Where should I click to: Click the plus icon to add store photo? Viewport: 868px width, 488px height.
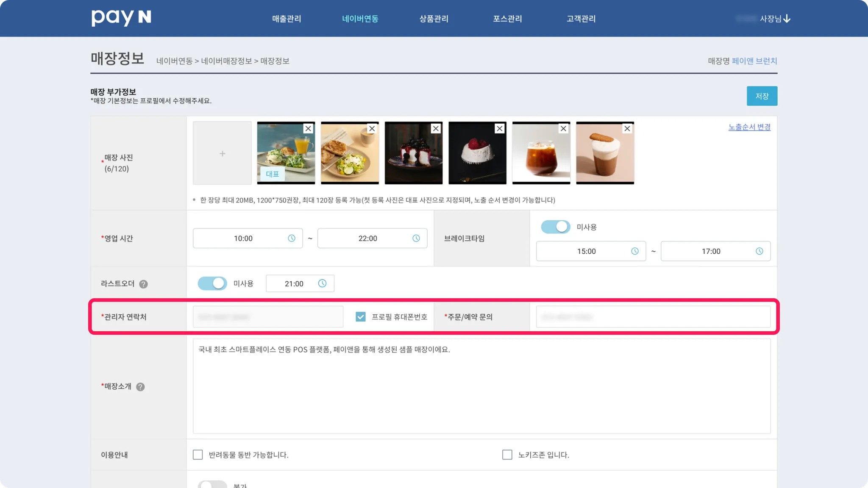click(222, 153)
